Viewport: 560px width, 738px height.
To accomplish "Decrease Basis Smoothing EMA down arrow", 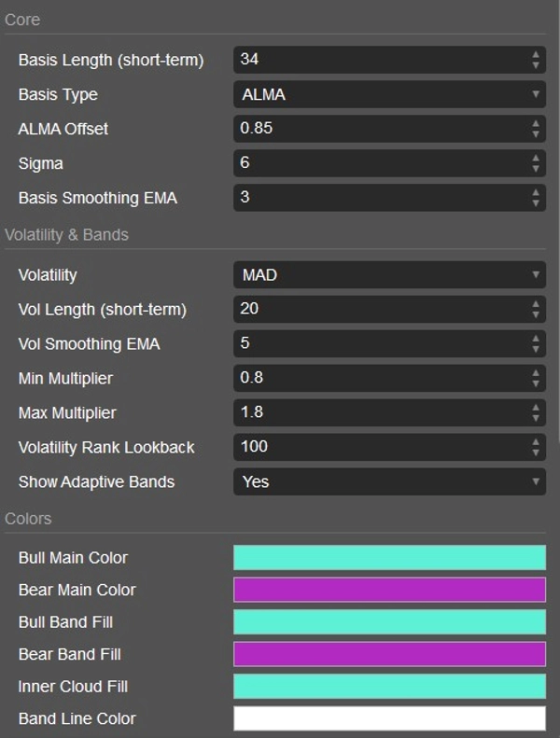I will click(536, 202).
